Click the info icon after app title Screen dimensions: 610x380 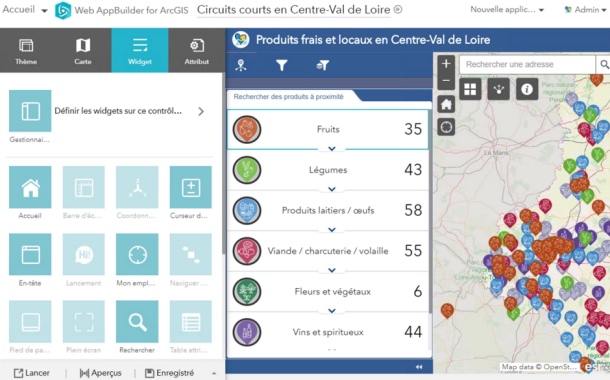(x=398, y=9)
